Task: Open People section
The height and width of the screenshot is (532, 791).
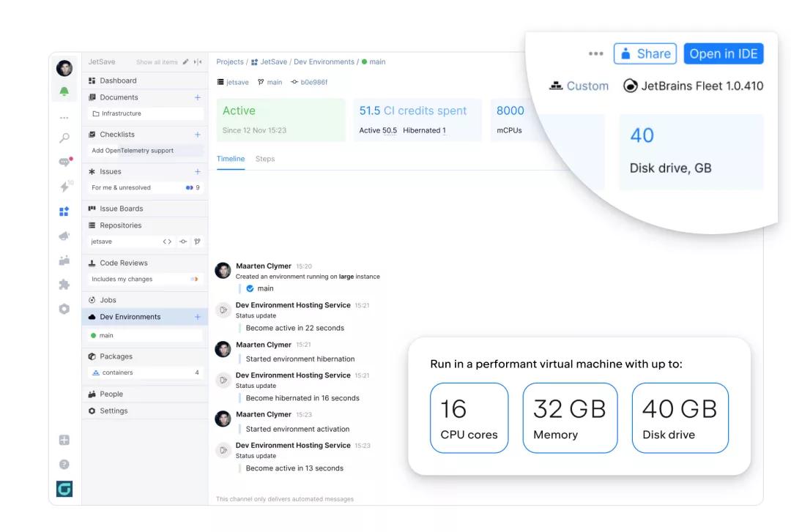Action: [x=145, y=394]
